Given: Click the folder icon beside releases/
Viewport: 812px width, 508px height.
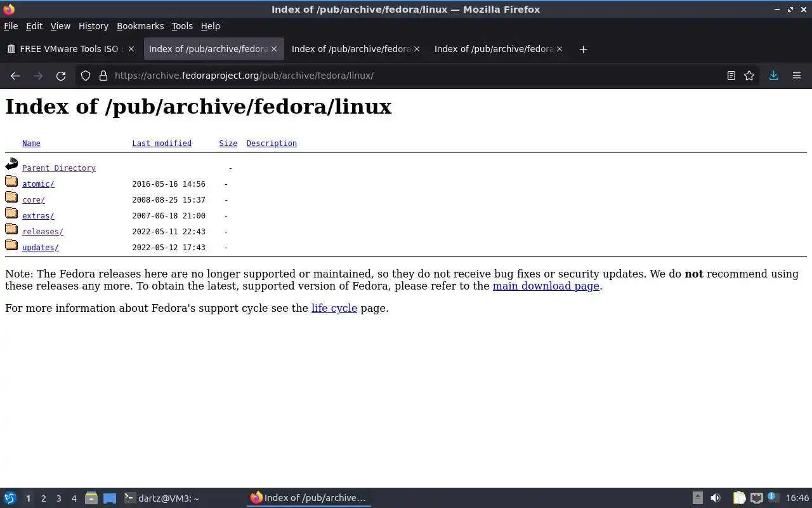Looking at the screenshot, I should 11,229.
